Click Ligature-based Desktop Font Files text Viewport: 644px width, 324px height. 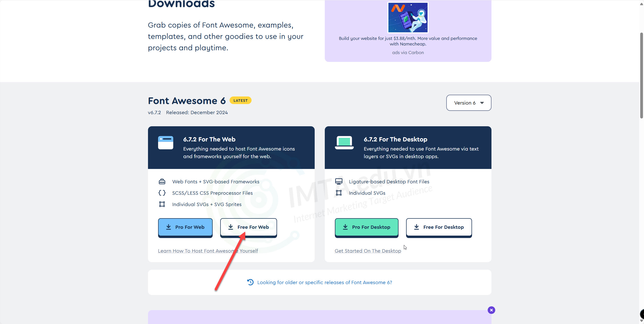tap(389, 182)
